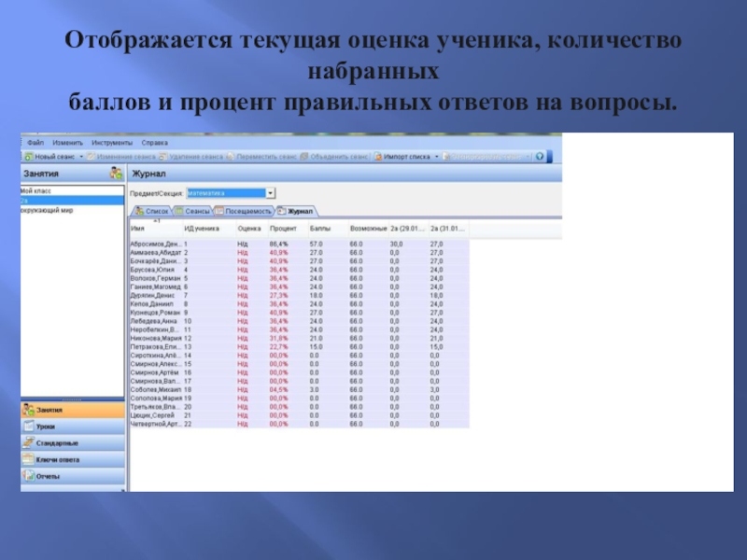
Task: Click the 2а (29.01... column header
Action: click(408, 229)
